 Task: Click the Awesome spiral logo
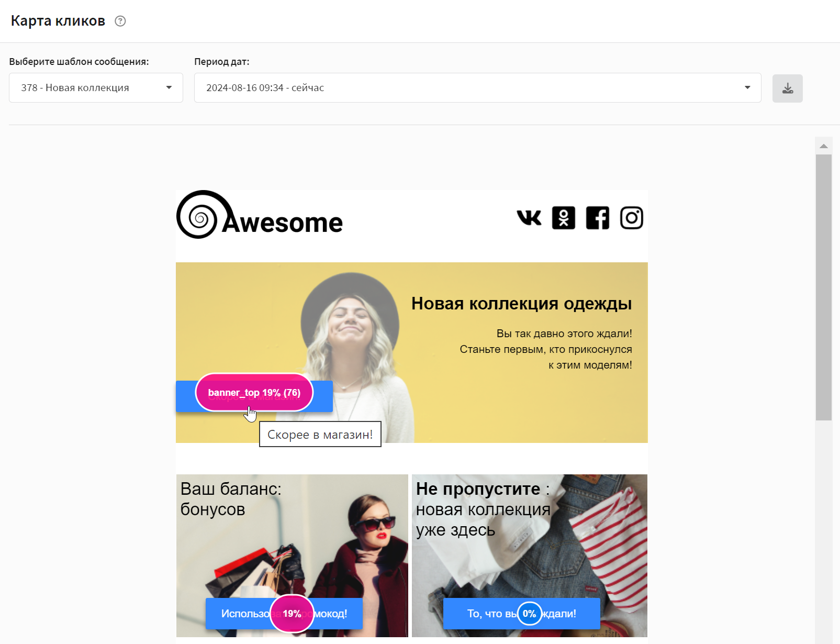260,215
